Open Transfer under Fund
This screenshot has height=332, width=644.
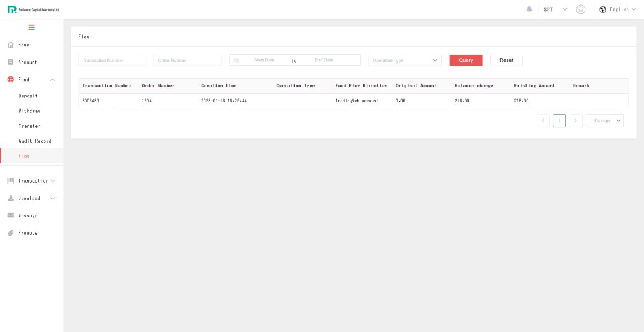click(29, 126)
